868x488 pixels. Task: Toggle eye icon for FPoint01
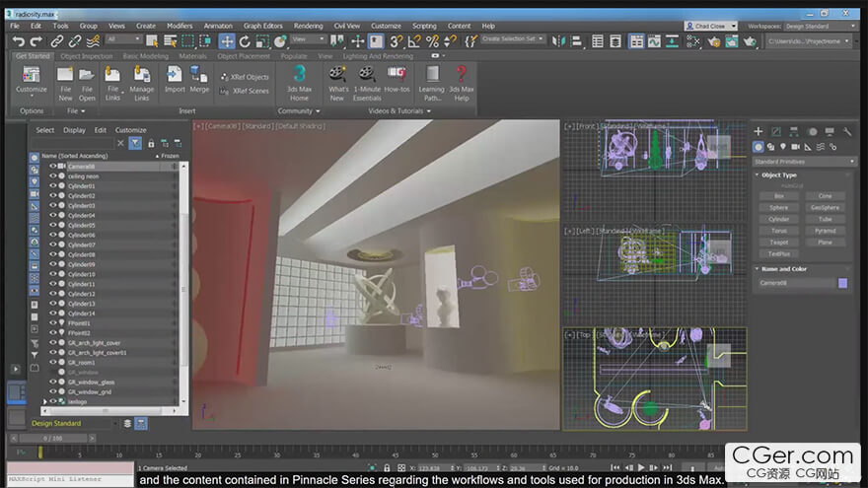(x=53, y=323)
